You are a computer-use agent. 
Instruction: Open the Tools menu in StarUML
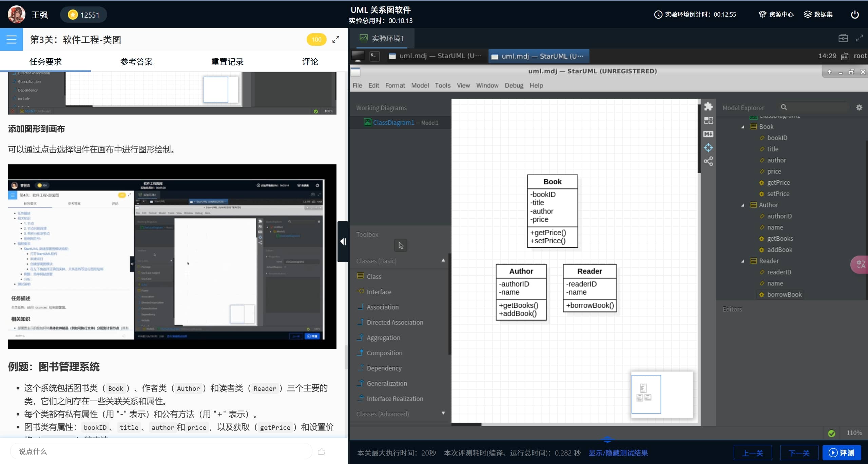coord(443,85)
